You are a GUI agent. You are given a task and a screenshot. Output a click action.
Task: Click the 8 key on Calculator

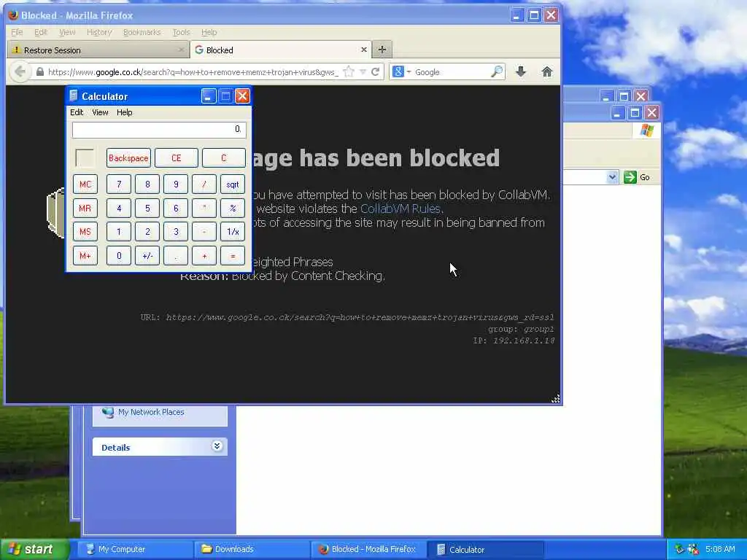(147, 184)
